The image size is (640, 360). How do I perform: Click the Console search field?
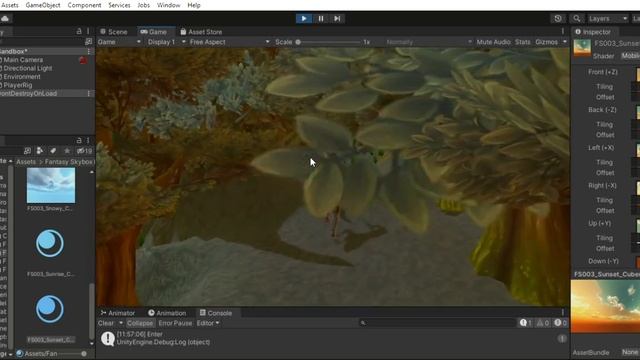pos(437,323)
